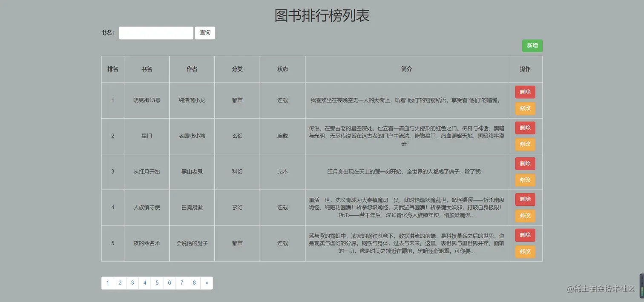Viewport: 644px width, 302px height.
Task: Delete the 明克街13号 book row
Action: 525,92
